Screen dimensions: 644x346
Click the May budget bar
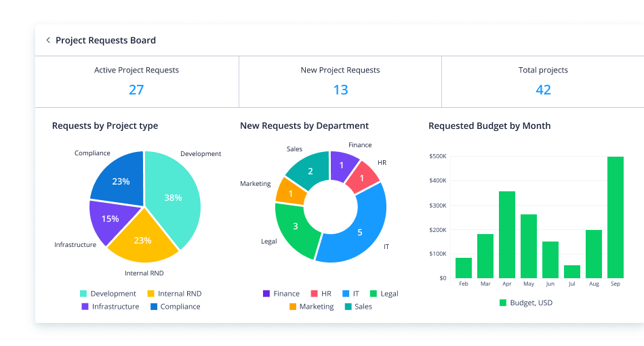click(529, 246)
